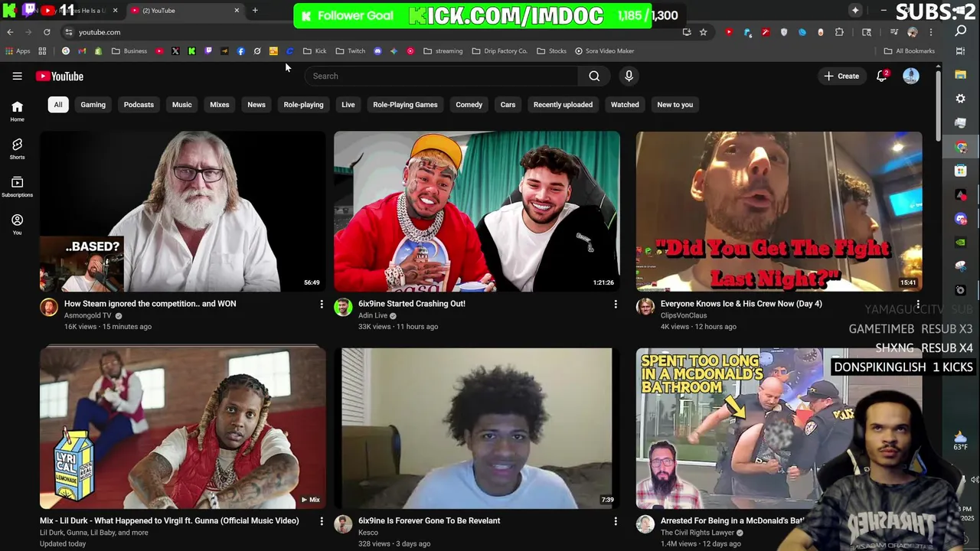The height and width of the screenshot is (551, 980).
Task: Select the Role-playing filter chip
Action: pyautogui.click(x=303, y=104)
